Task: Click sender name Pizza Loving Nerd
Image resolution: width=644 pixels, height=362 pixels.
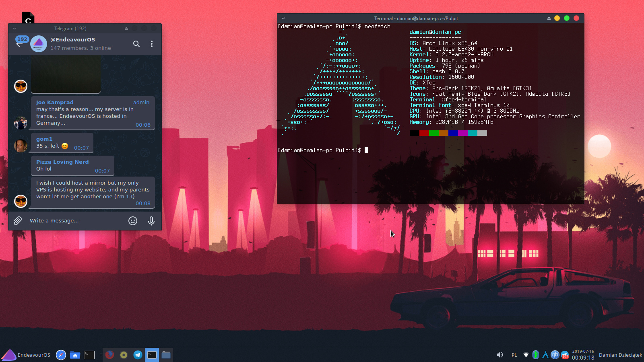Action: [62, 162]
